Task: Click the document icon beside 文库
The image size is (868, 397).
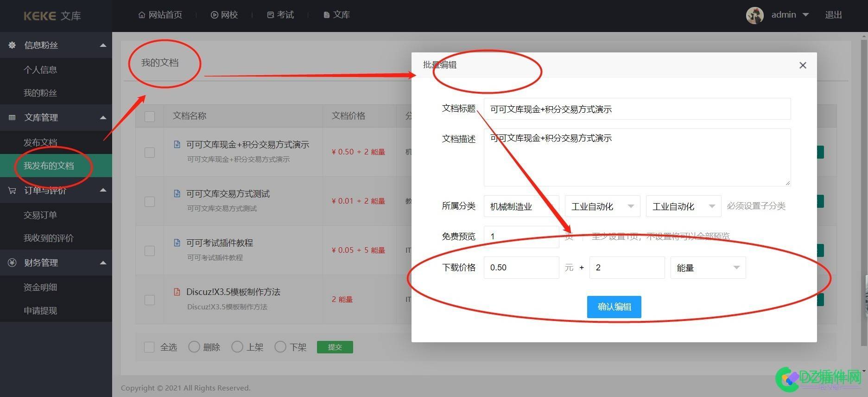Action: 326,15
